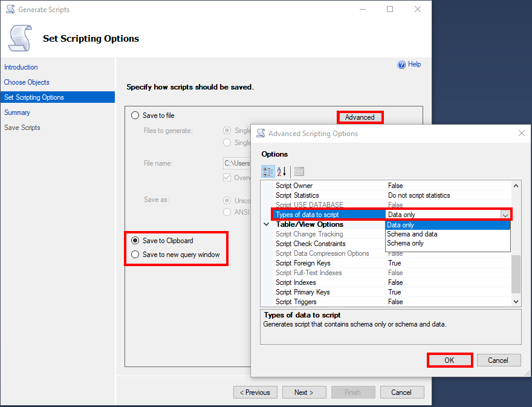Select the Save to file radio button

tap(135, 116)
